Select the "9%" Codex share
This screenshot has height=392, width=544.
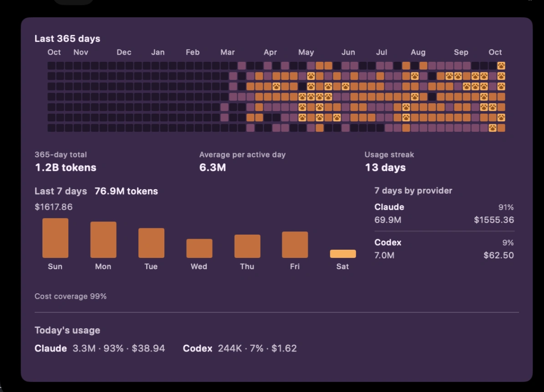point(508,243)
